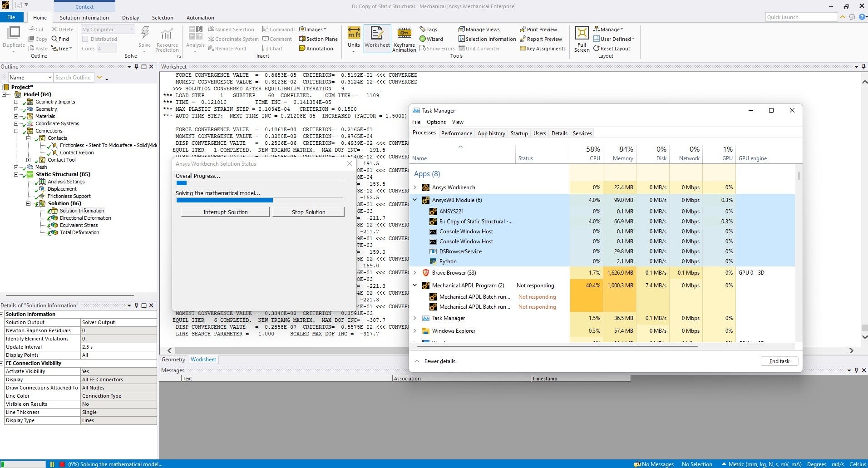Expand the Brave Browser process group
868x468 pixels.
(415, 273)
